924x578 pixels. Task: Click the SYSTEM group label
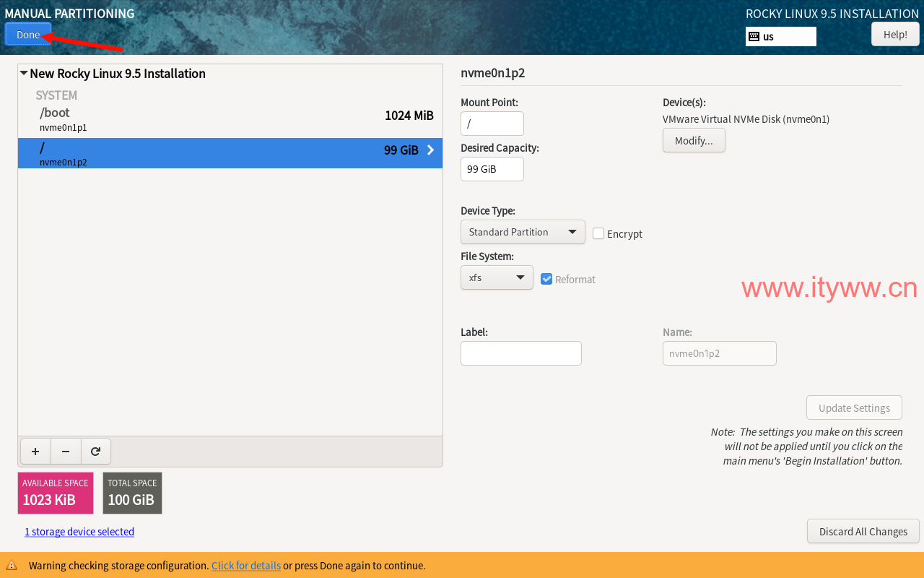click(56, 95)
